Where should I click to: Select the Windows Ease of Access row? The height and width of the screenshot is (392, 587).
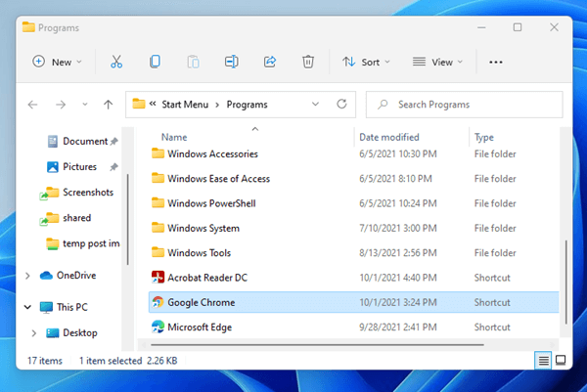[354, 179]
